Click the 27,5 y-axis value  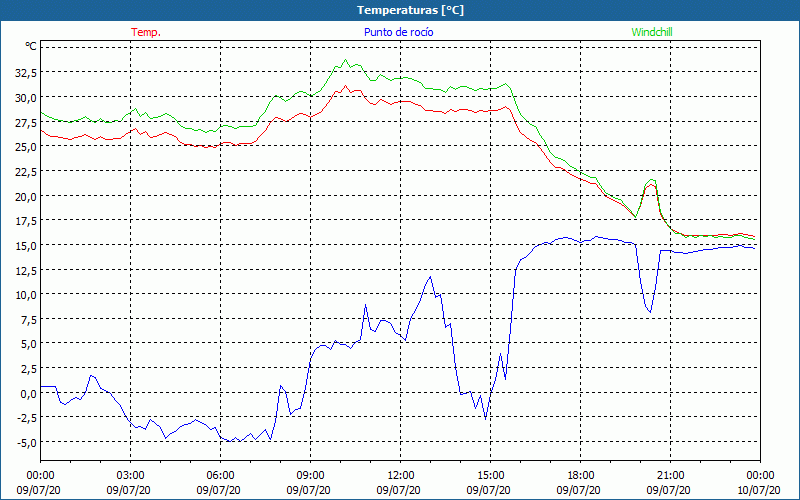(26, 122)
